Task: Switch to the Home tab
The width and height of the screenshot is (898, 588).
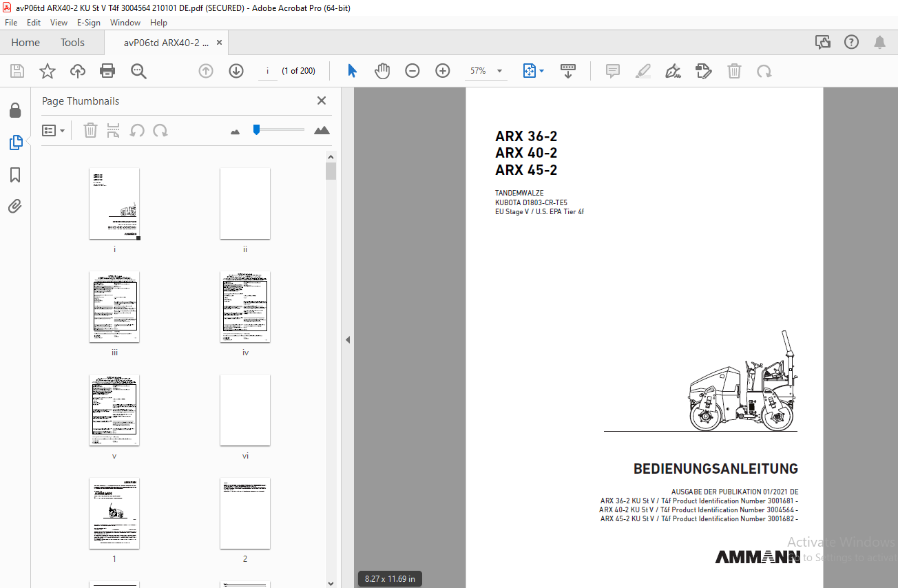Action: coord(25,43)
